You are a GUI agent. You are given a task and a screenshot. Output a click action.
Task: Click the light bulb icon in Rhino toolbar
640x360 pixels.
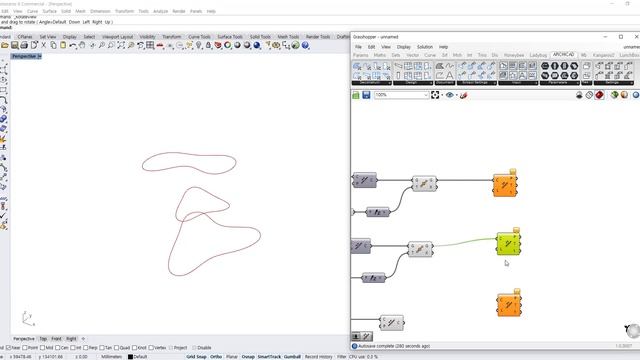coord(199,45)
